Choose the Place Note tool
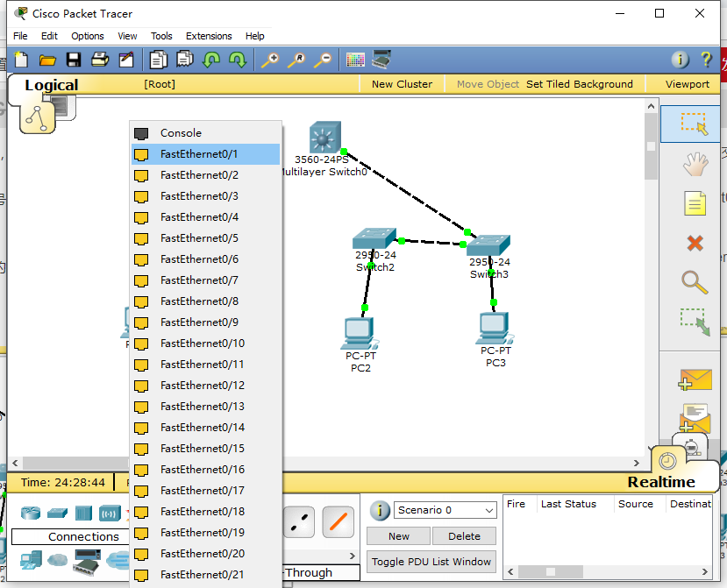Image resolution: width=727 pixels, height=588 pixels. 695,203
